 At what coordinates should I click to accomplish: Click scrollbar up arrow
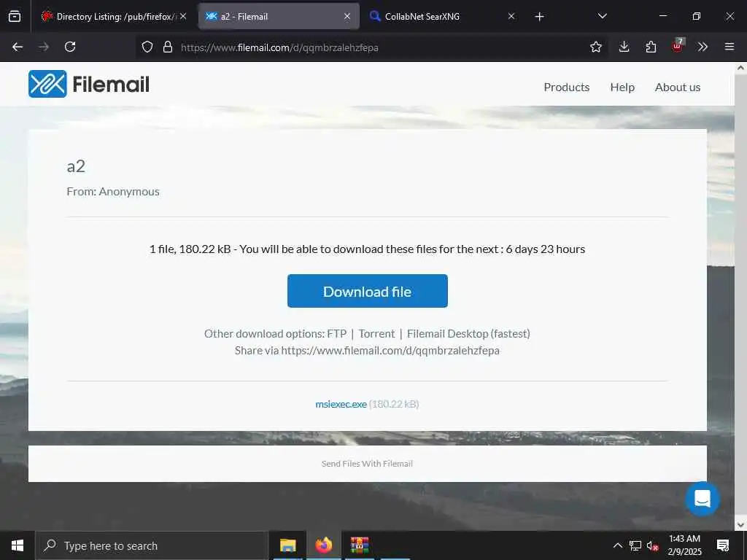pos(740,68)
